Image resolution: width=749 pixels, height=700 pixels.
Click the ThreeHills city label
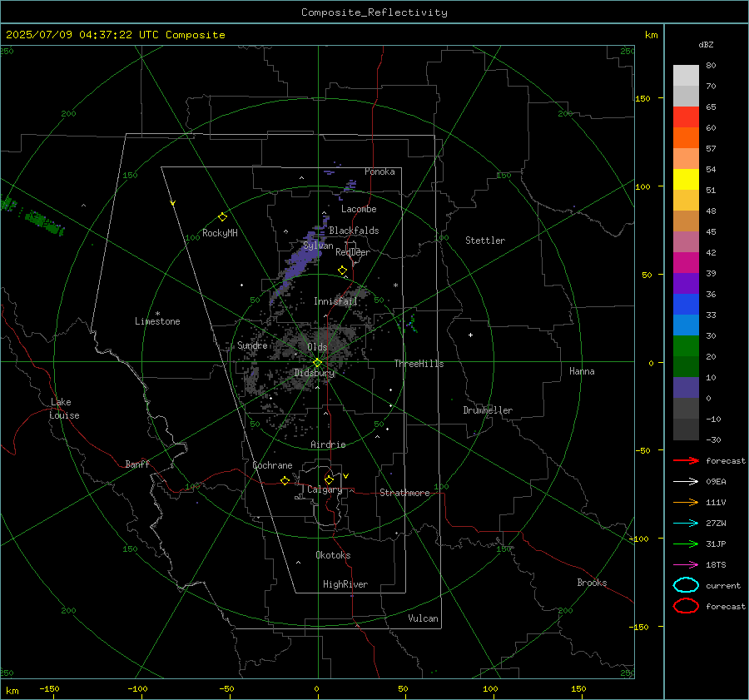[x=419, y=364]
